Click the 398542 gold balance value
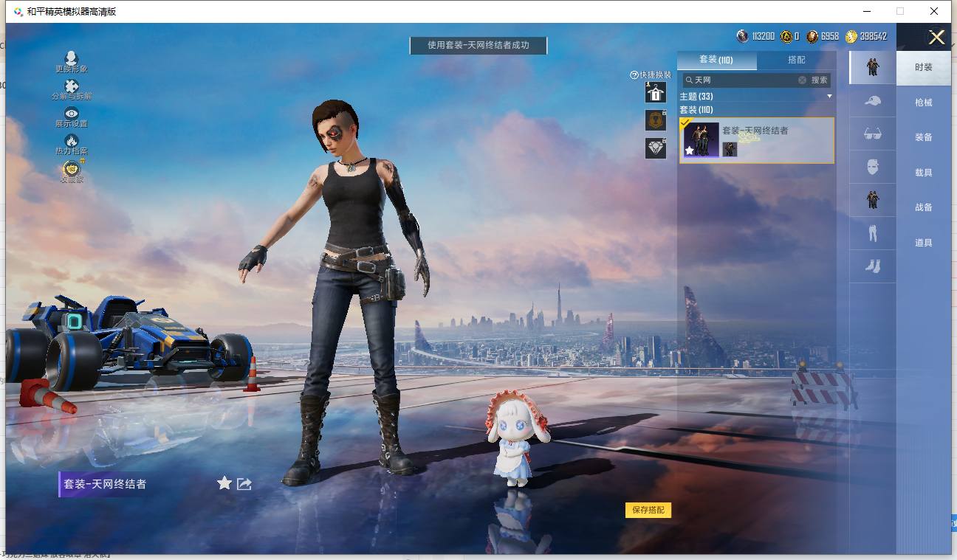The width and height of the screenshot is (957, 560). coord(874,36)
